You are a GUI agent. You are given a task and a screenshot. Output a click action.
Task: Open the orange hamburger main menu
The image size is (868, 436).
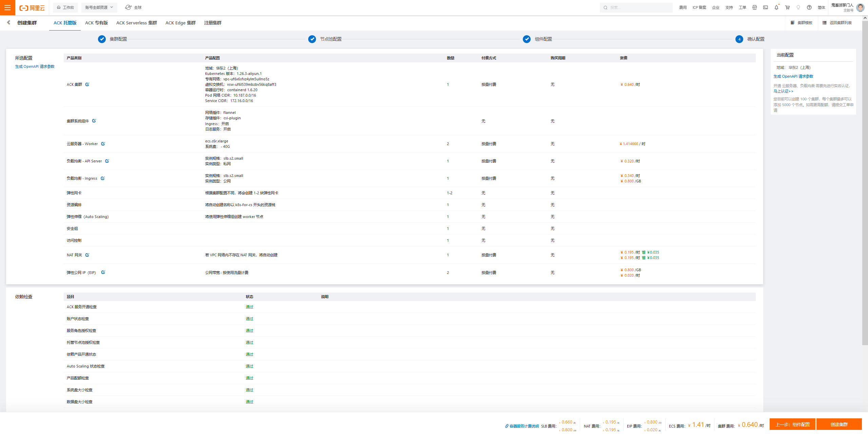click(7, 7)
